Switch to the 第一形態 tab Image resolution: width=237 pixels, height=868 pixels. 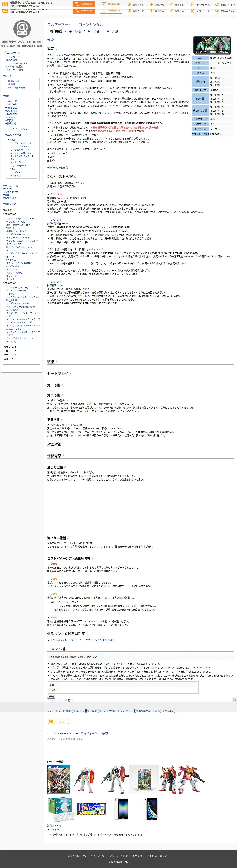point(75,31)
